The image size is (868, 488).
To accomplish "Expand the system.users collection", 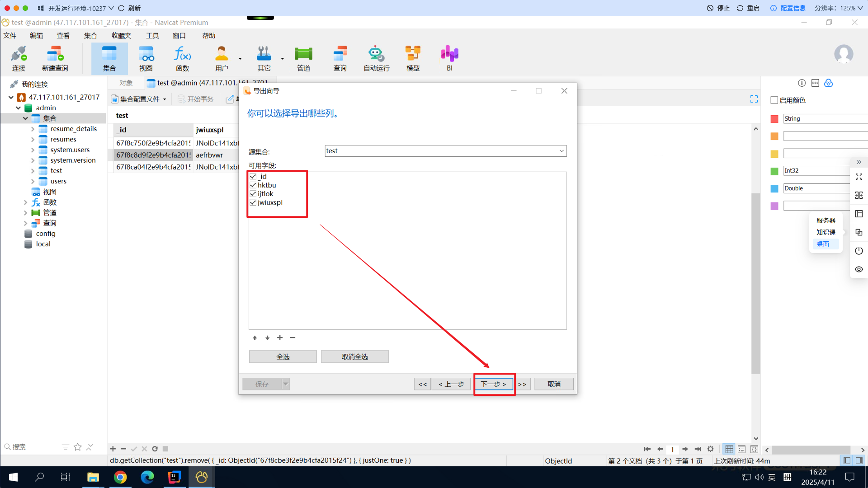I will (33, 150).
